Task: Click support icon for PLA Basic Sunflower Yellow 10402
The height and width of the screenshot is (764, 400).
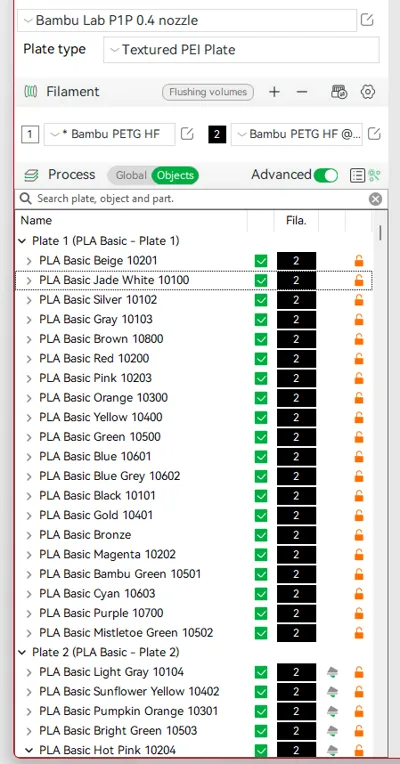Action: pyautogui.click(x=332, y=692)
